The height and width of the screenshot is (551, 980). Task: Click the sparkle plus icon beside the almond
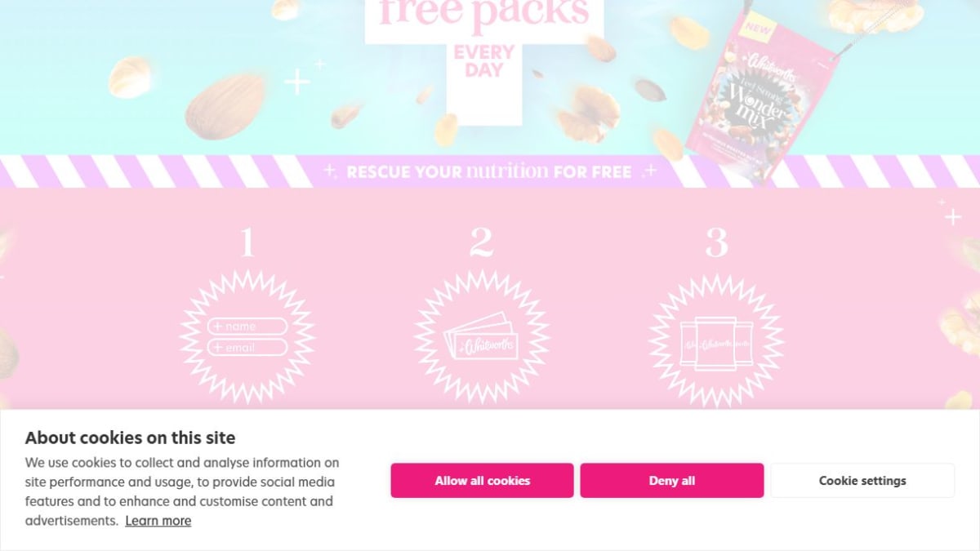[x=297, y=82]
